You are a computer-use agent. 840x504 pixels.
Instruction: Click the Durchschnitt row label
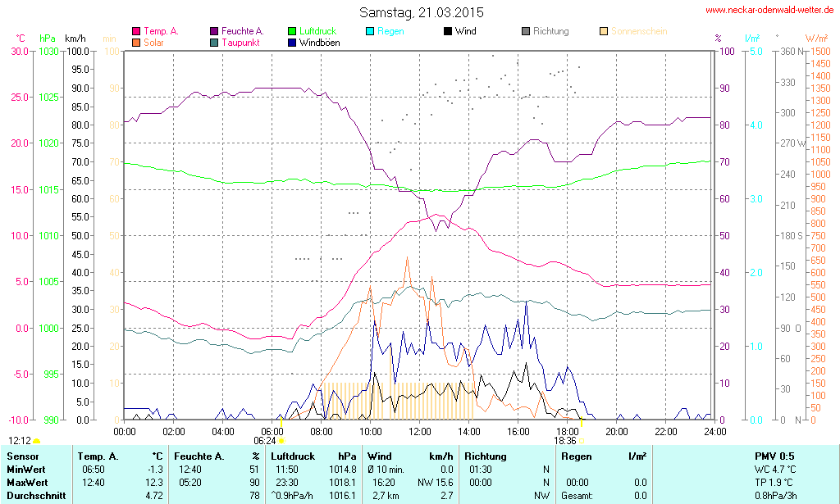(34, 495)
